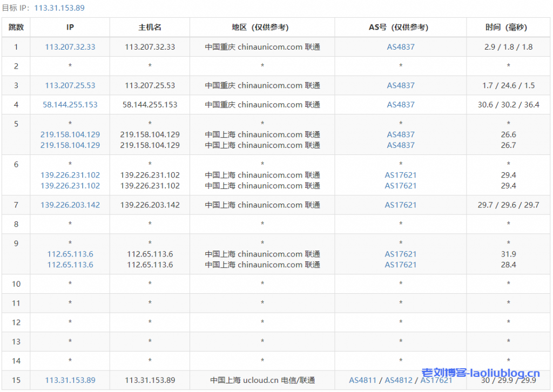Click IP link 113.31.153.89 in hop 15 row
553x392 pixels.
70,380
